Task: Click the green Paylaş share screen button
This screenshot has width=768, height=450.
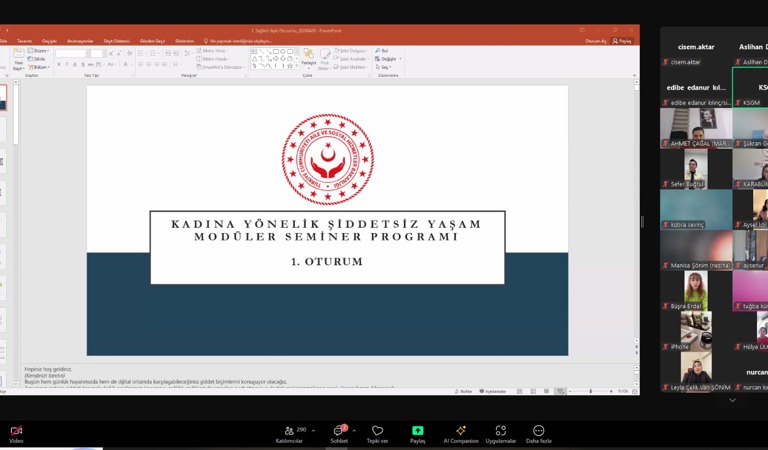Action: pos(417,430)
